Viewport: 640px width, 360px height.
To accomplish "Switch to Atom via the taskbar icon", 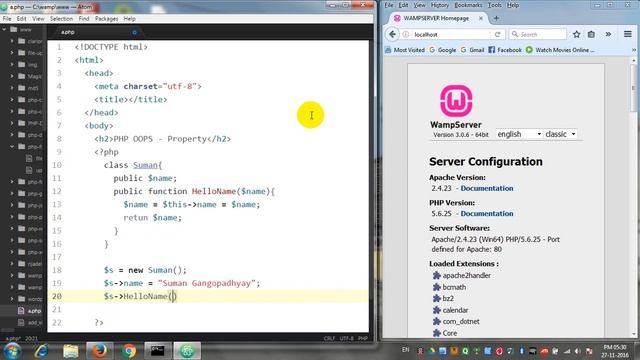I will click(187, 351).
